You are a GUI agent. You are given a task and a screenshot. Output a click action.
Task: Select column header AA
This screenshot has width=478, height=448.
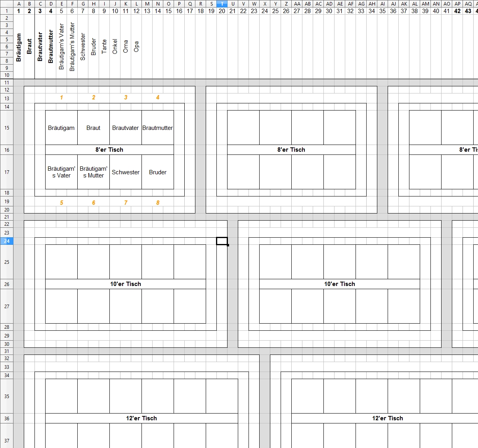tap(297, 4)
